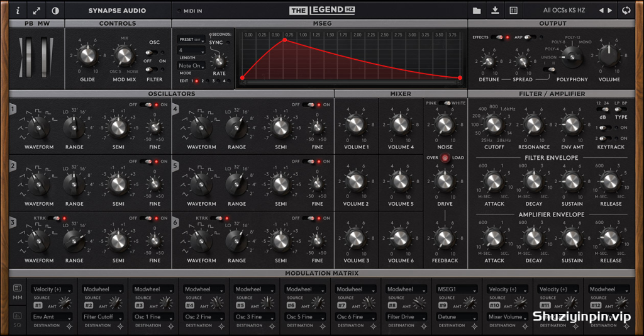The height and width of the screenshot is (336, 644).
Task: Open the preset browser grid icon
Action: pos(513,11)
